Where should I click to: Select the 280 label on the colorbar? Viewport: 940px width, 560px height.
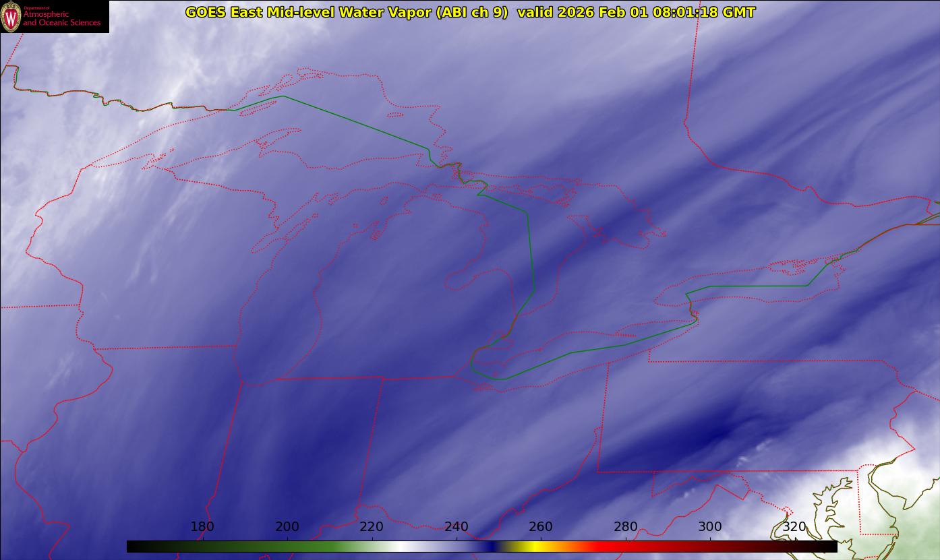[626, 526]
